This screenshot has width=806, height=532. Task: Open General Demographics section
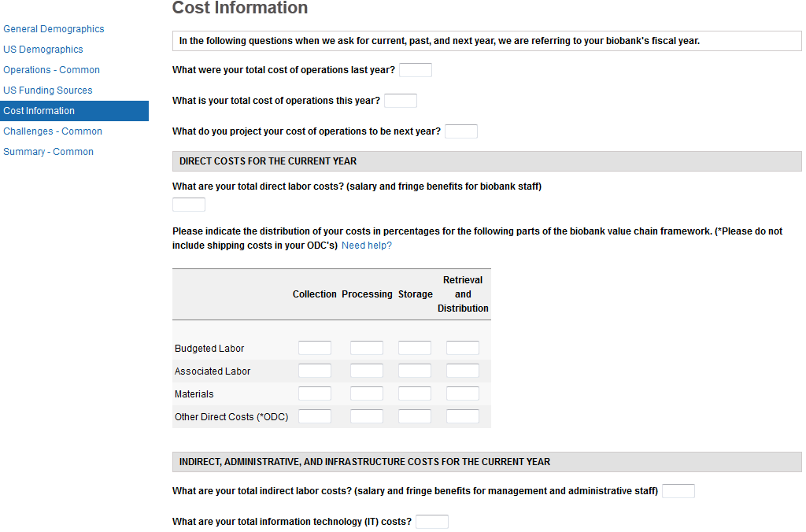[x=54, y=29]
